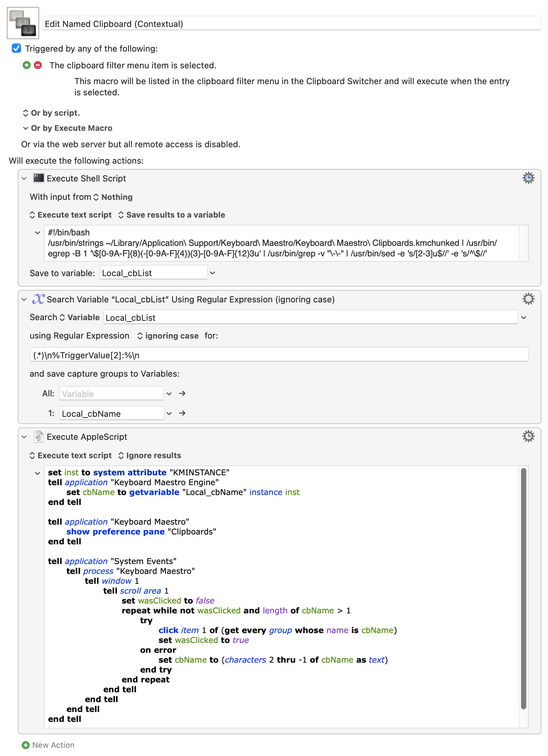Click the green plus icon beside New Action
The width and height of the screenshot is (548, 756).
pos(26,745)
